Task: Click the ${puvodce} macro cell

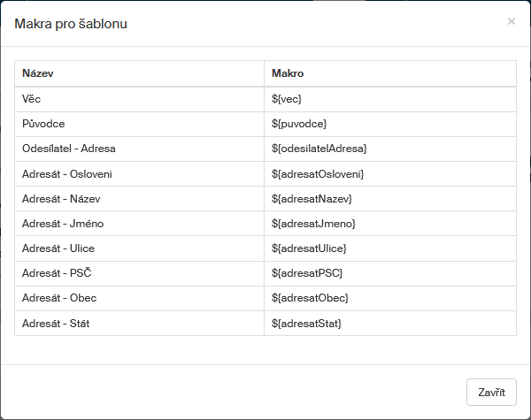Action: [x=303, y=124]
